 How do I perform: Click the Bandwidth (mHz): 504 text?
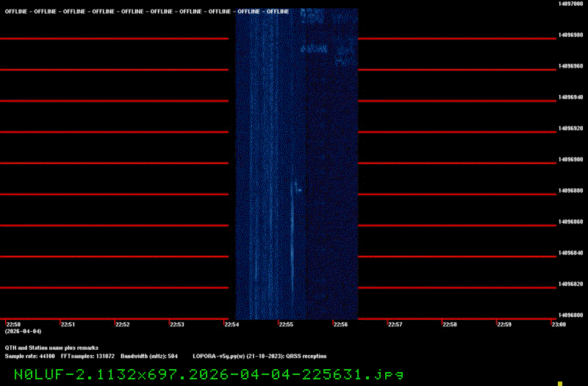149,356
